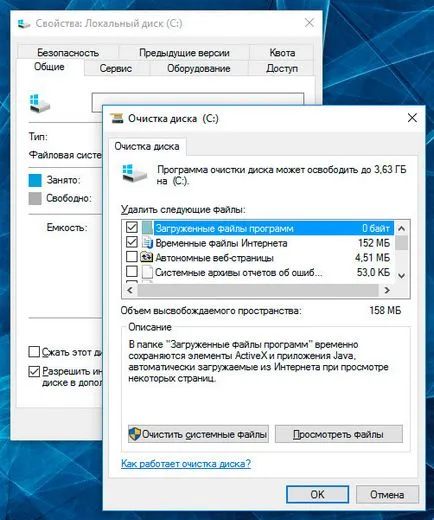Screen dimensions: 434x520
Task: Open the Сервис tab
Action: point(116,69)
